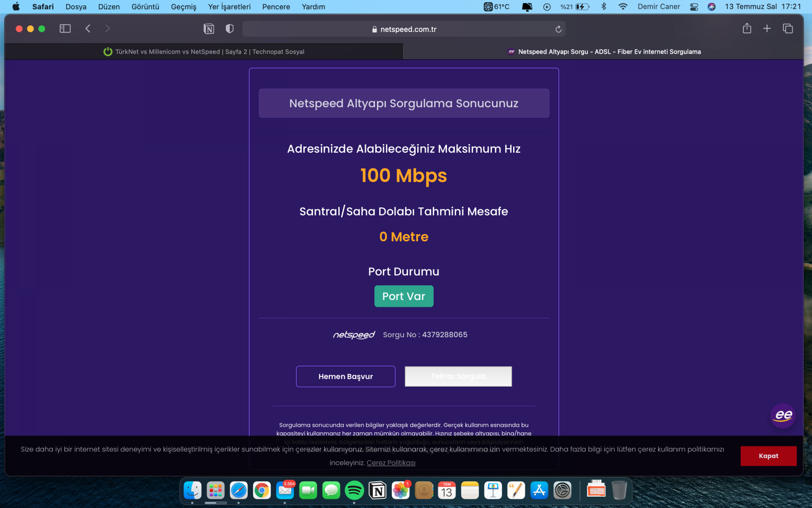
Task: Open the Notion web clipper extension
Action: pyautogui.click(x=209, y=29)
